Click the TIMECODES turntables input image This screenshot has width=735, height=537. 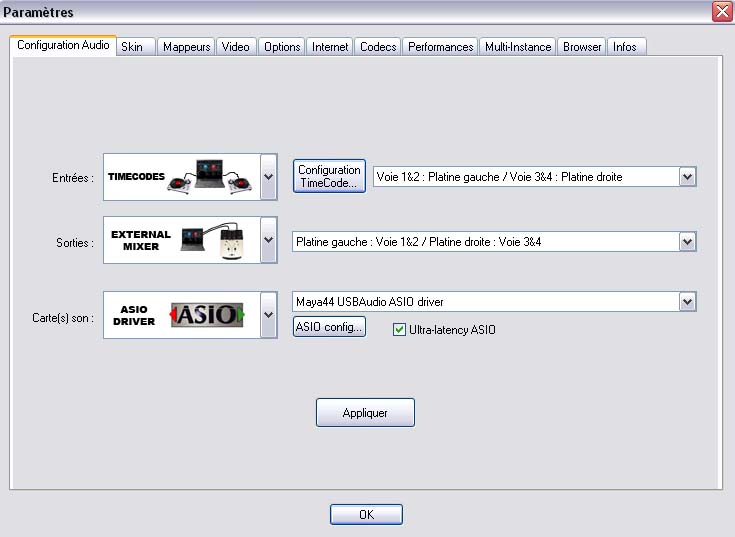(x=181, y=177)
